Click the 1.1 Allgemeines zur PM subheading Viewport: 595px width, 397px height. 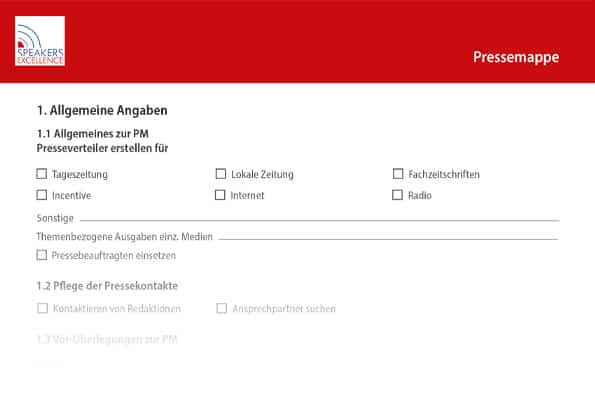(x=93, y=134)
